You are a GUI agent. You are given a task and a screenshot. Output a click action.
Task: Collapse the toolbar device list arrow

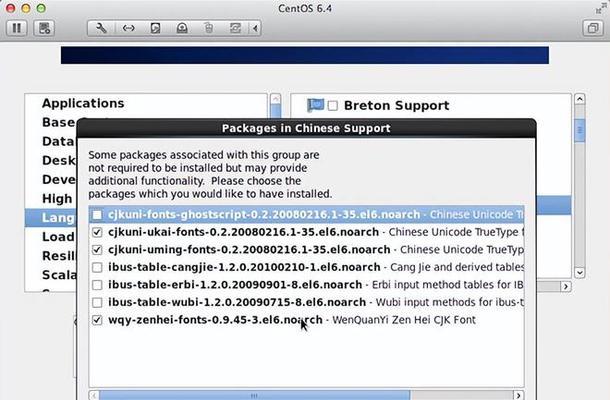click(255, 28)
